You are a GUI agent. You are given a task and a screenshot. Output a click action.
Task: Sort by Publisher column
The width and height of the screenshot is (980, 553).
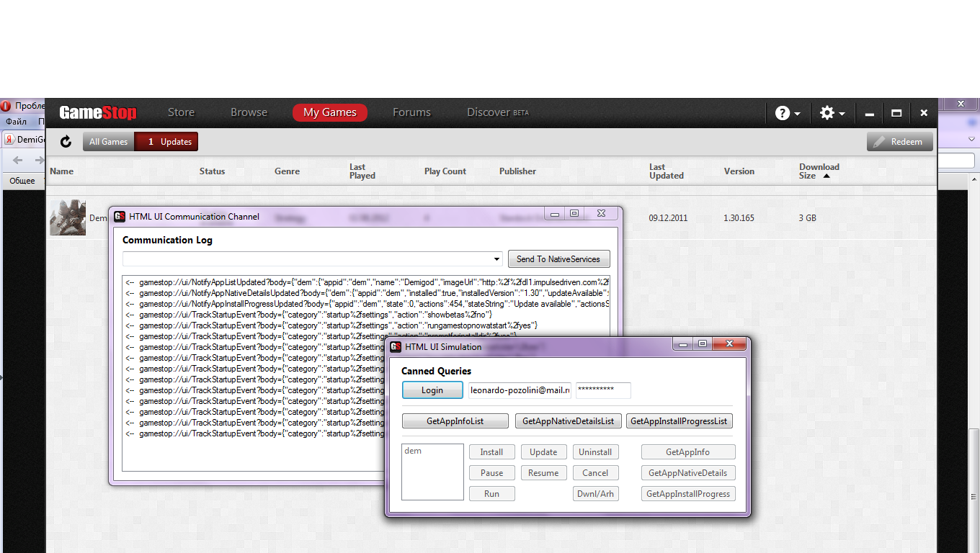[517, 171]
